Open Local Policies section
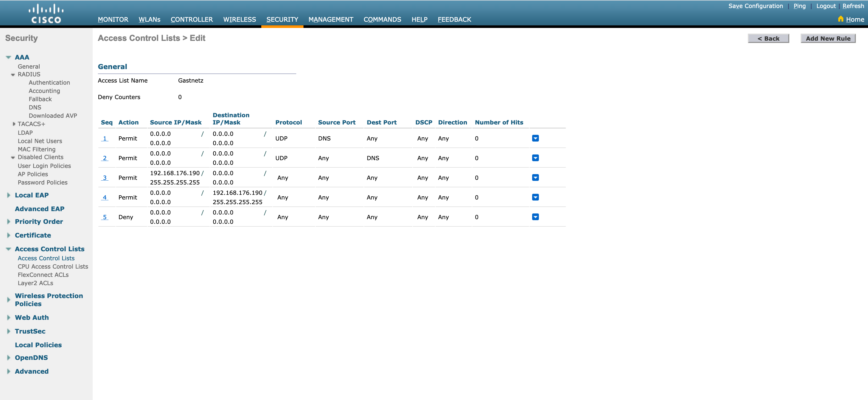Viewport: 868px width, 400px height. pos(38,345)
